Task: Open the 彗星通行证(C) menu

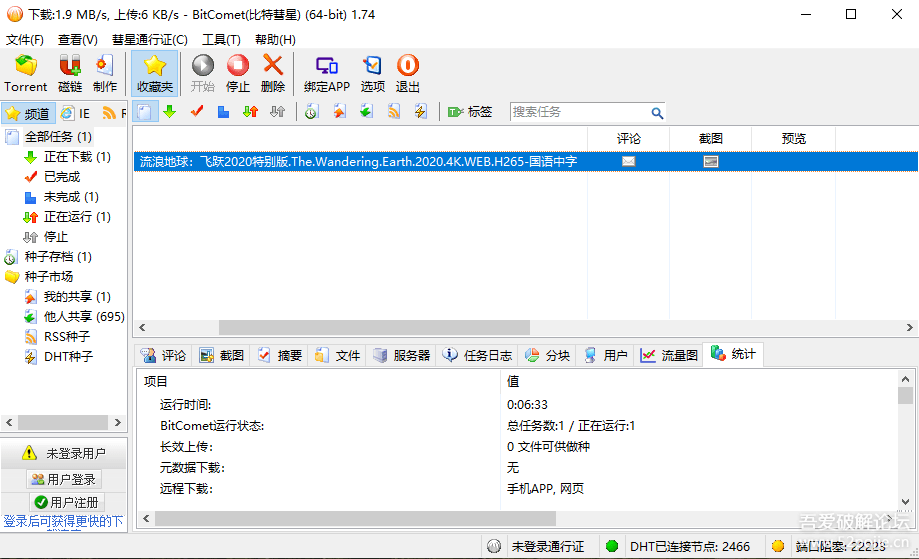Action: point(149,39)
